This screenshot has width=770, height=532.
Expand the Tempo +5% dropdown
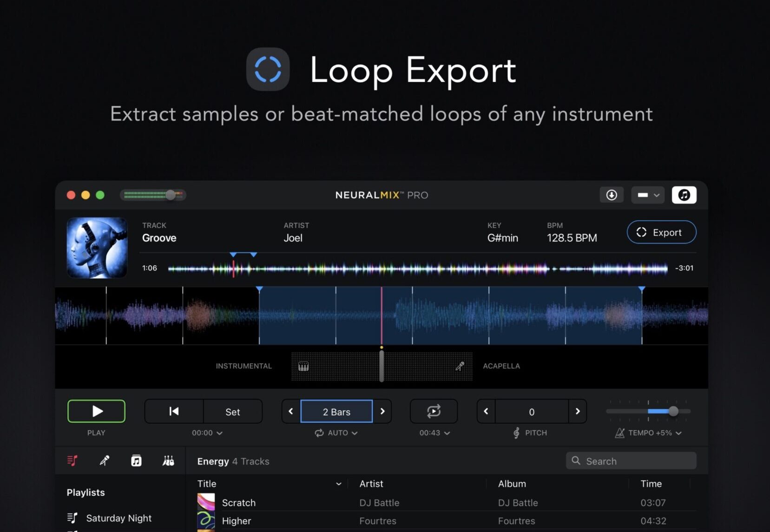(x=648, y=433)
